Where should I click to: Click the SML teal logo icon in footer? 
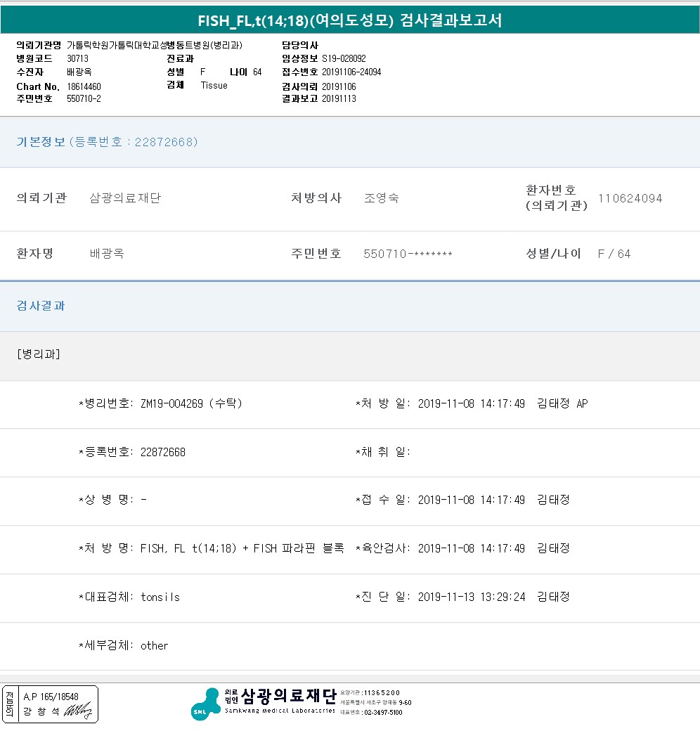205,704
